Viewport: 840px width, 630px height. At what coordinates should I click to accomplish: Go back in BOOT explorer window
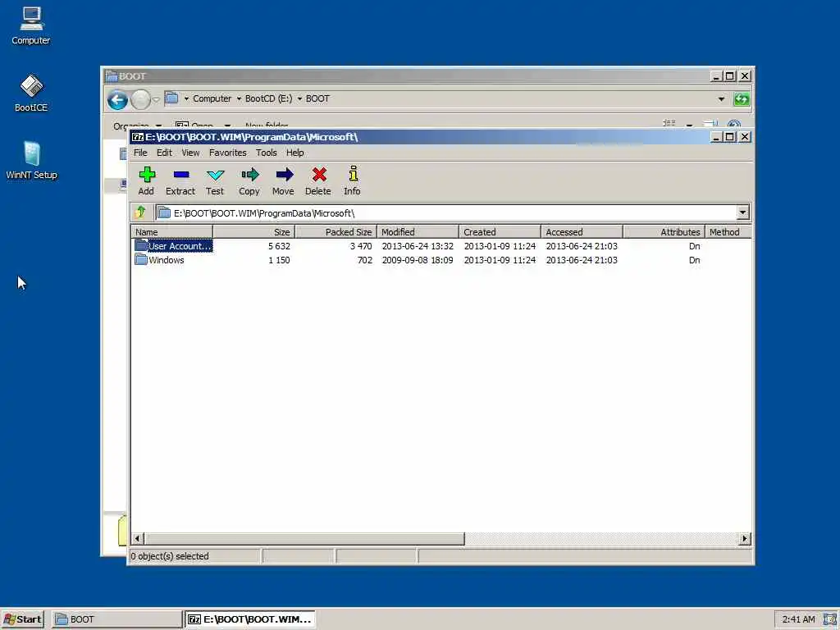(117, 99)
